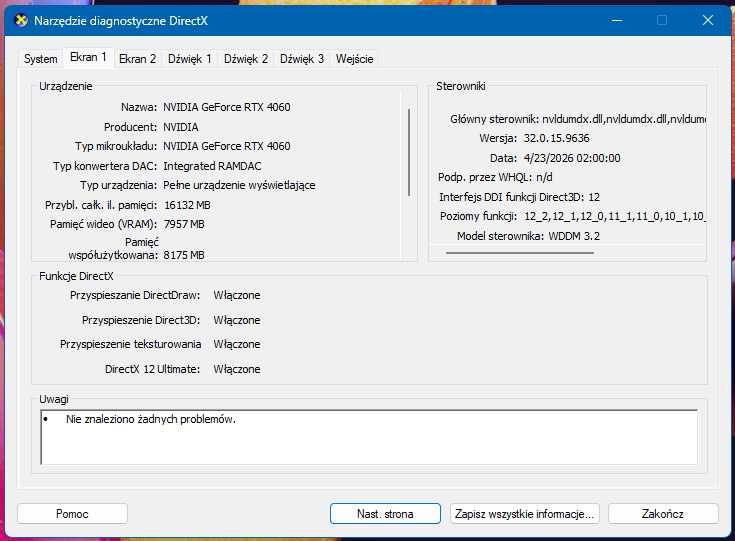This screenshot has width=735, height=541.
Task: Click the Interfejs DDI funkcji Direct3D row
Action: point(519,197)
